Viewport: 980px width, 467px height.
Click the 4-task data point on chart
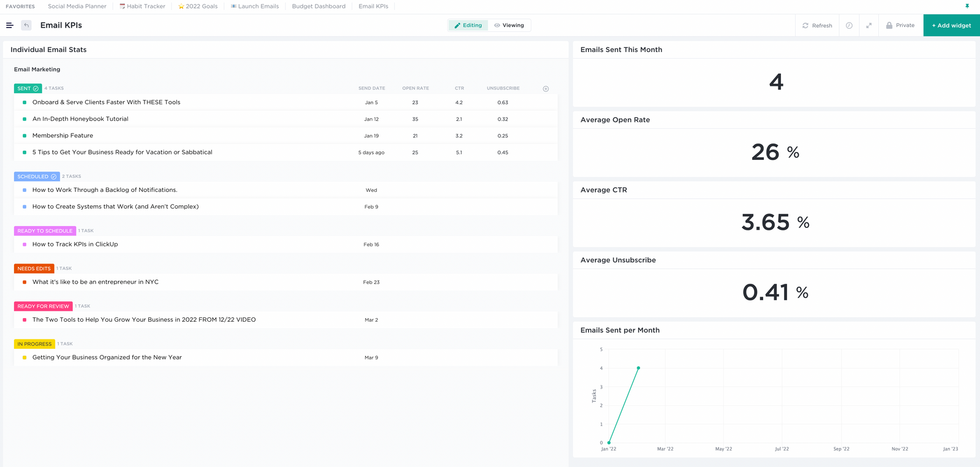(638, 368)
